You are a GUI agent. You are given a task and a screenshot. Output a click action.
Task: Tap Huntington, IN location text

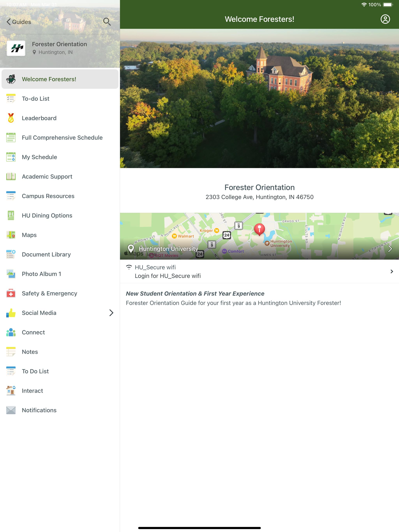tap(55, 52)
